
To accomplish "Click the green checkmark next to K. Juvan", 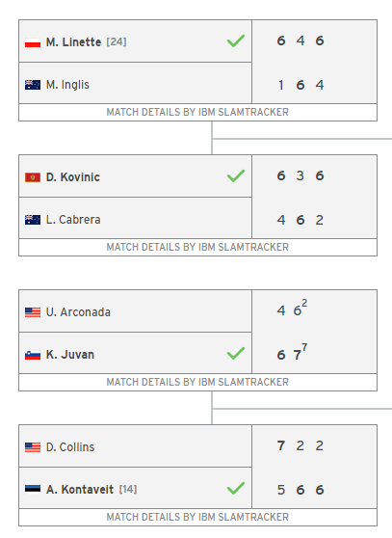I will click(236, 353).
